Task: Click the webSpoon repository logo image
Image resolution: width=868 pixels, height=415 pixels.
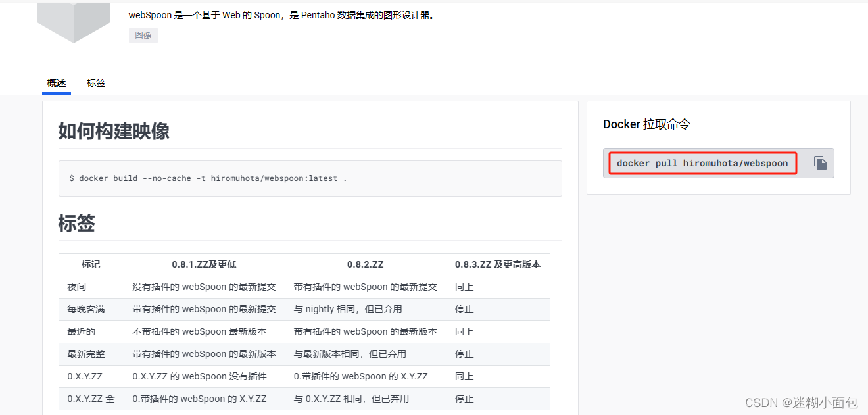Action: (74, 22)
